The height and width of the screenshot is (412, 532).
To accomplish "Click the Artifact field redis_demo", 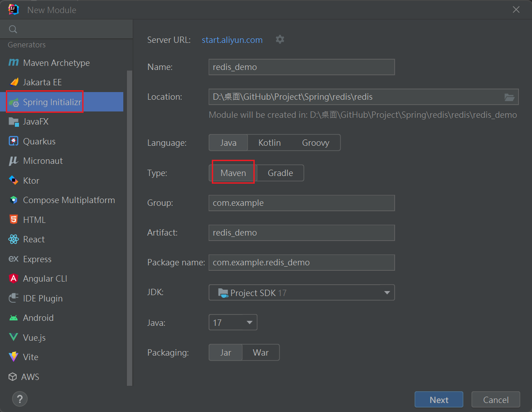I will [302, 232].
